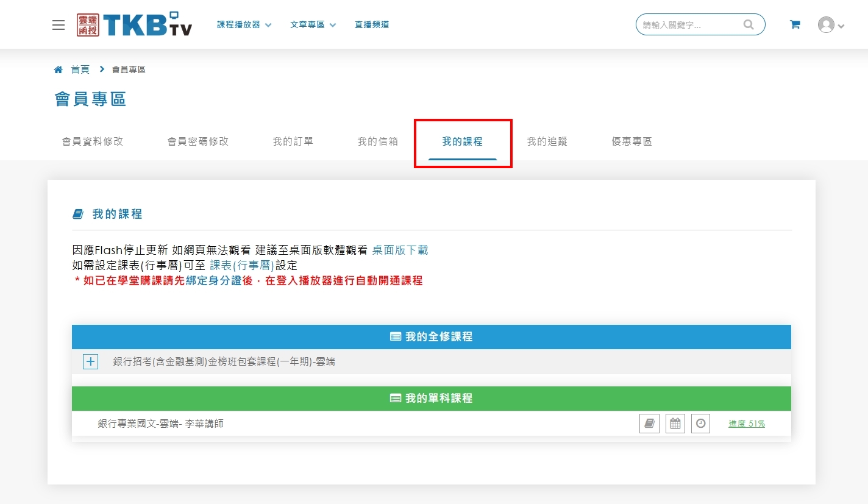868x504 pixels.
Task: Click the home icon in breadcrumb
Action: click(x=59, y=69)
